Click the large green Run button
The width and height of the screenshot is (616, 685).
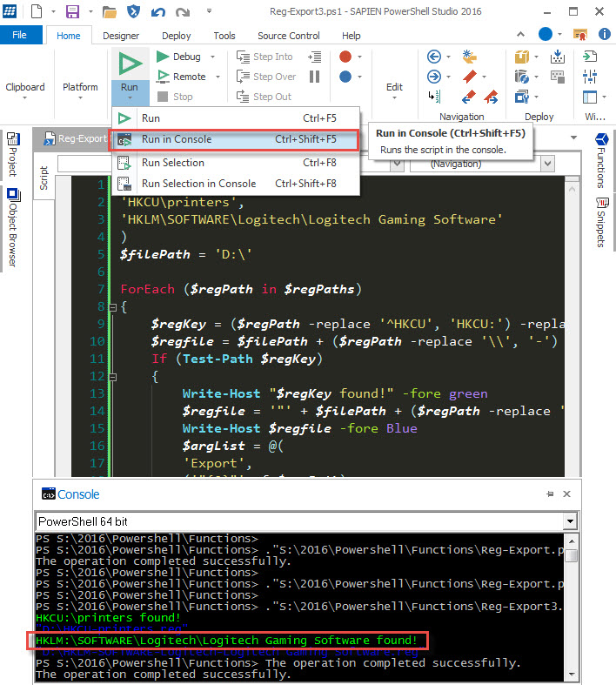coord(131,64)
